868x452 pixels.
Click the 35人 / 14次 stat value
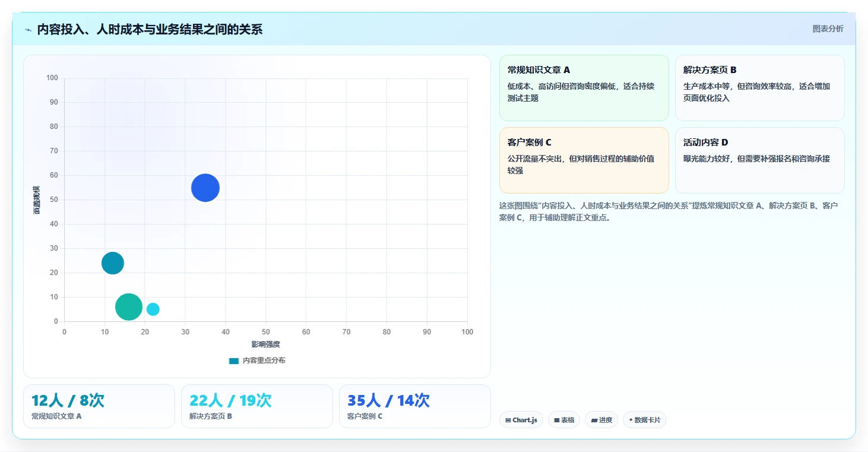(388, 400)
